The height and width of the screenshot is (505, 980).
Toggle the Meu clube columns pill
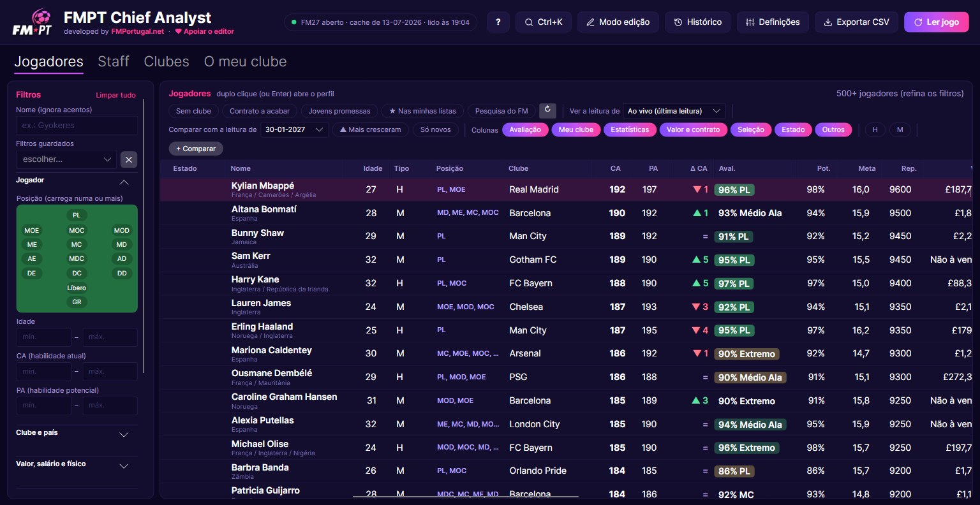click(x=576, y=129)
